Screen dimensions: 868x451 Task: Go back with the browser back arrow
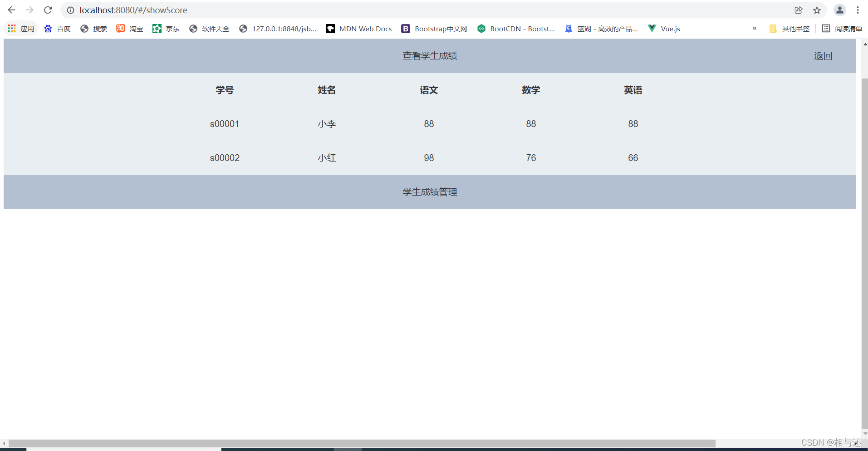[12, 10]
